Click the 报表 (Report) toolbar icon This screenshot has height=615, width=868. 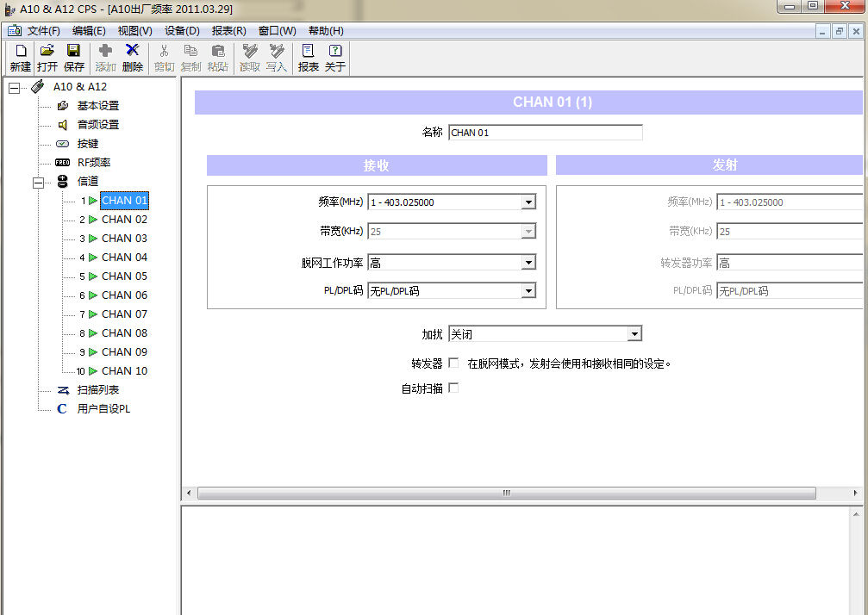coord(308,52)
